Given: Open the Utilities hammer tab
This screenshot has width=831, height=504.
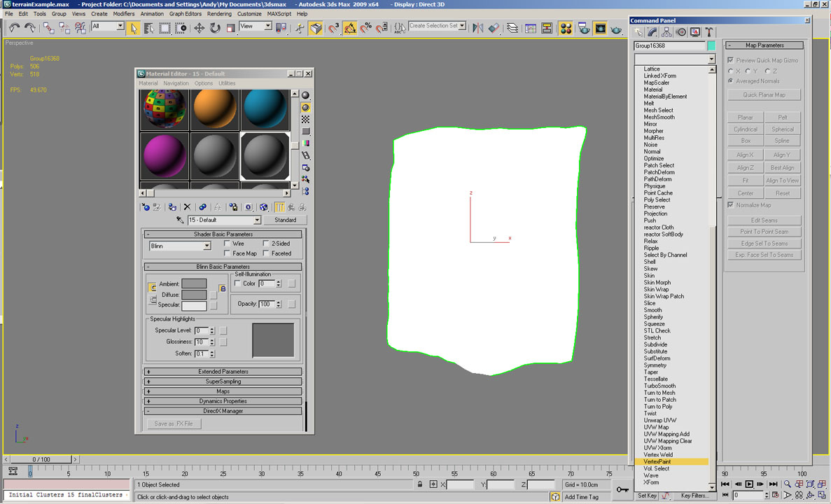Looking at the screenshot, I should pyautogui.click(x=709, y=32).
